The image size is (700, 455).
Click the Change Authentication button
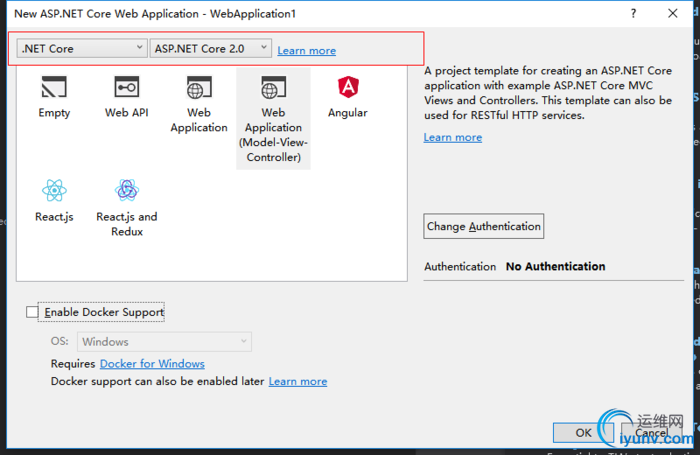(483, 226)
